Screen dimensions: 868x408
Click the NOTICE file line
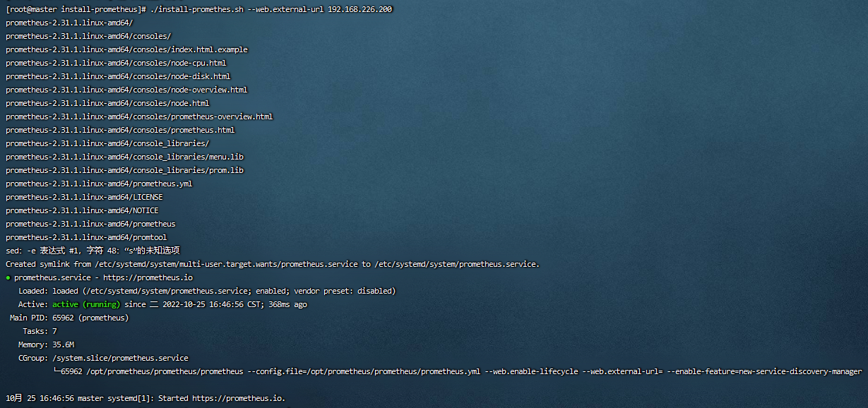[82, 210]
